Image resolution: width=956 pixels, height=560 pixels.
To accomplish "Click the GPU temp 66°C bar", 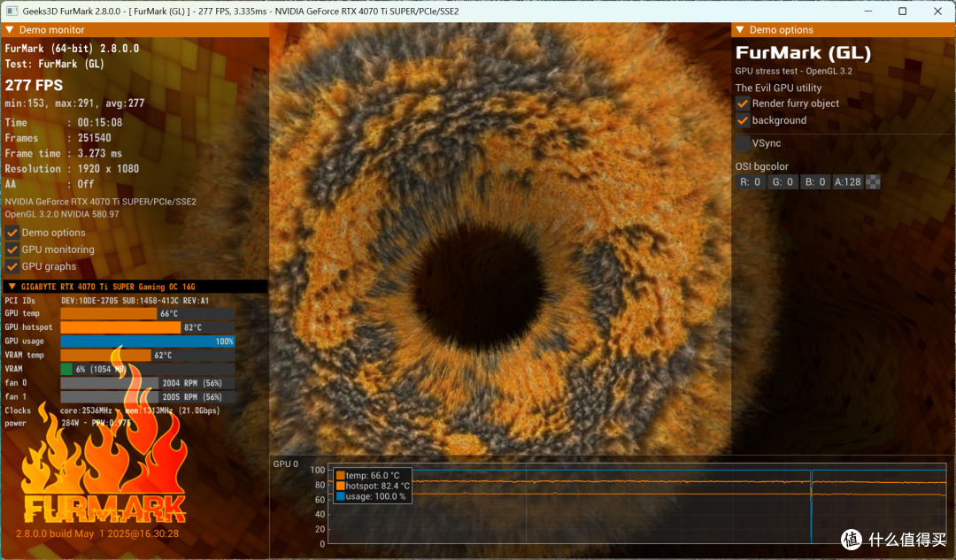I will pyautogui.click(x=148, y=314).
